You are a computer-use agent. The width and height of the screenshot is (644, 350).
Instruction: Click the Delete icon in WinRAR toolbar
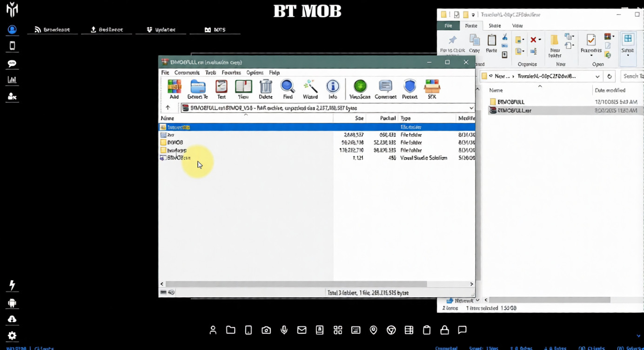coord(266,89)
